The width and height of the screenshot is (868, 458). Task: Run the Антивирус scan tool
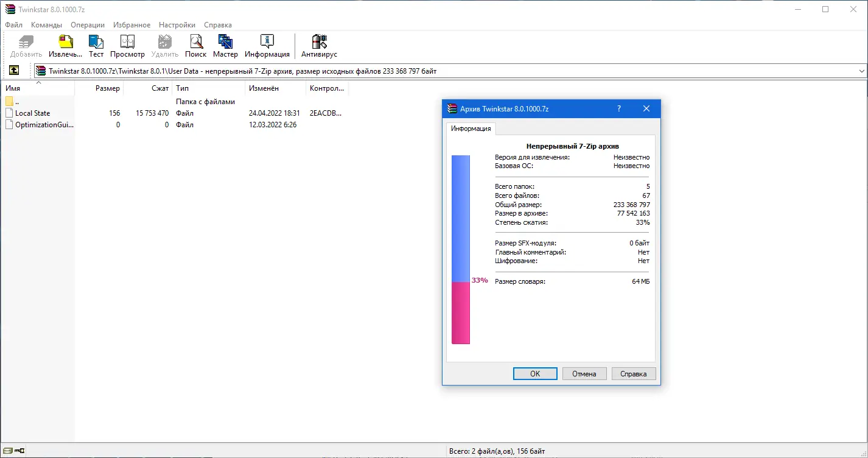coord(319,44)
